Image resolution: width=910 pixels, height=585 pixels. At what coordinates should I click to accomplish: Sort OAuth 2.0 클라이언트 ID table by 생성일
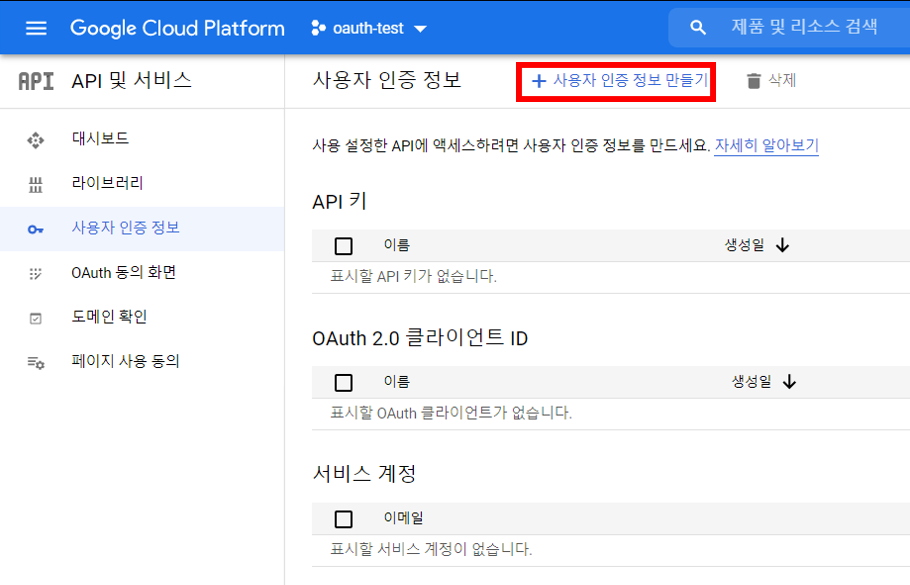coord(752,382)
